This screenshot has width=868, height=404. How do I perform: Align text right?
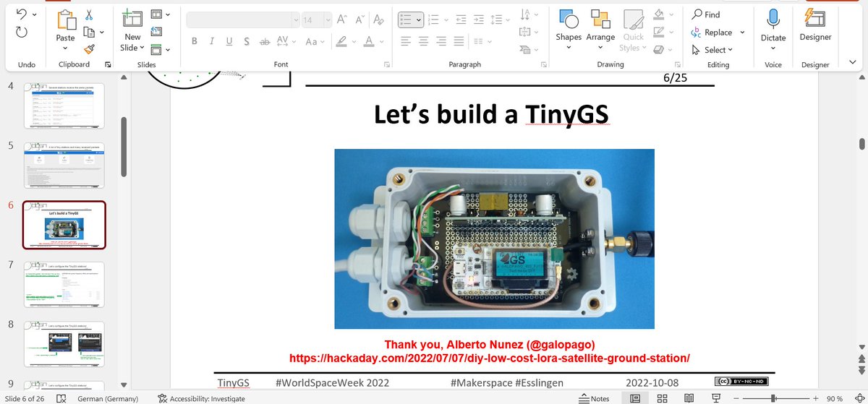click(x=441, y=41)
